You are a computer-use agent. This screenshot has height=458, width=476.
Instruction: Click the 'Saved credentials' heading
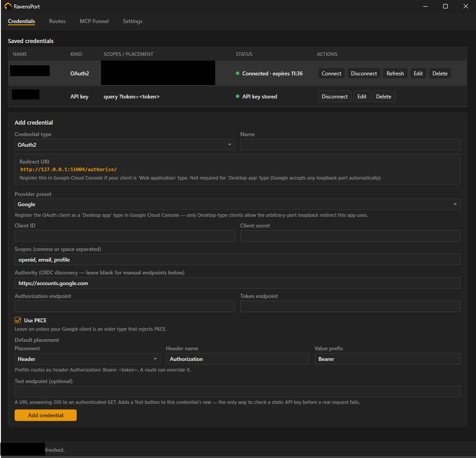31,41
